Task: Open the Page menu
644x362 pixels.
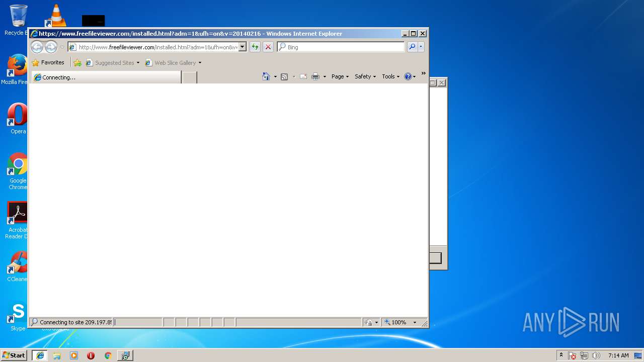Action: coord(340,76)
